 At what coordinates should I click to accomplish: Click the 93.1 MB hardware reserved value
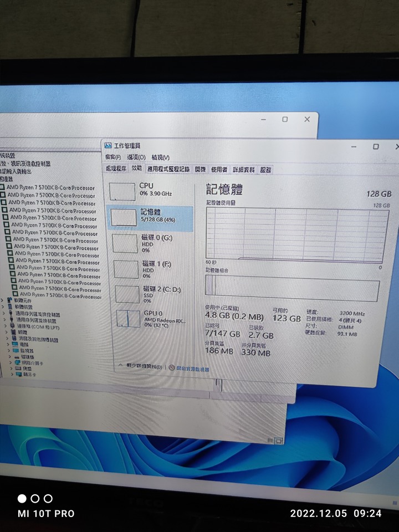[x=347, y=334]
